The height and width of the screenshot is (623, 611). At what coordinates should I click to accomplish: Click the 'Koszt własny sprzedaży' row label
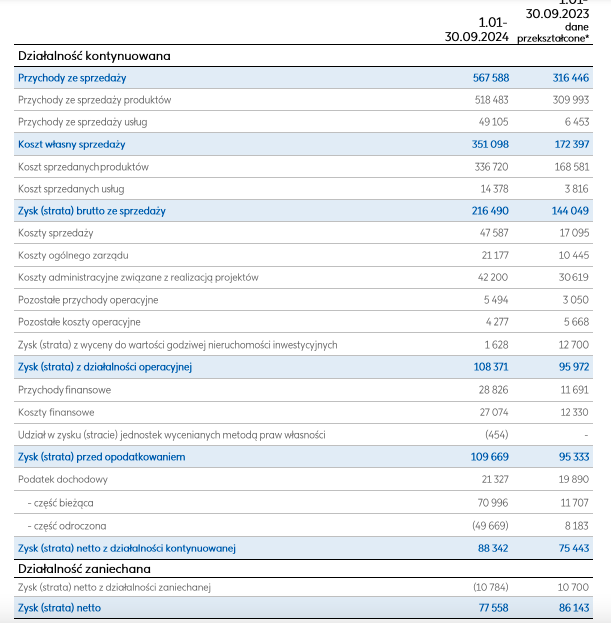(x=72, y=144)
